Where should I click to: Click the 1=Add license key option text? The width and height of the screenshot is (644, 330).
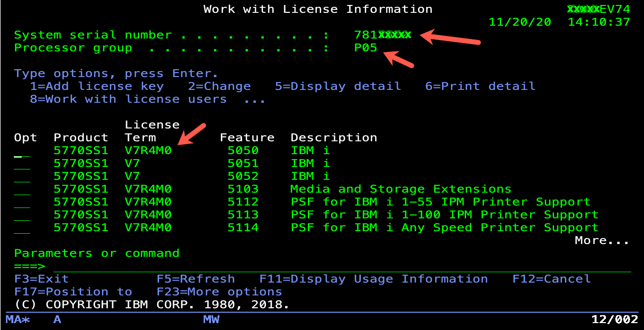click(x=97, y=86)
